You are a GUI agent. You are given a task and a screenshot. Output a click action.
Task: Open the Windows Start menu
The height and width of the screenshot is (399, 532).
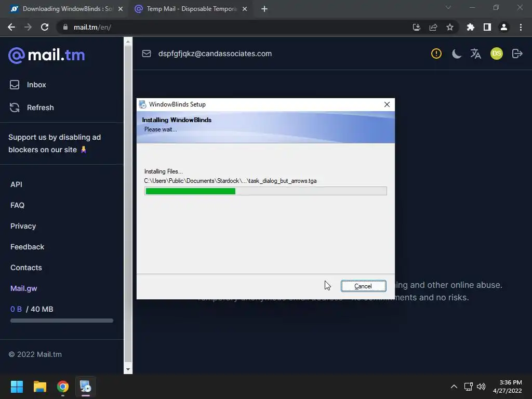(17, 387)
